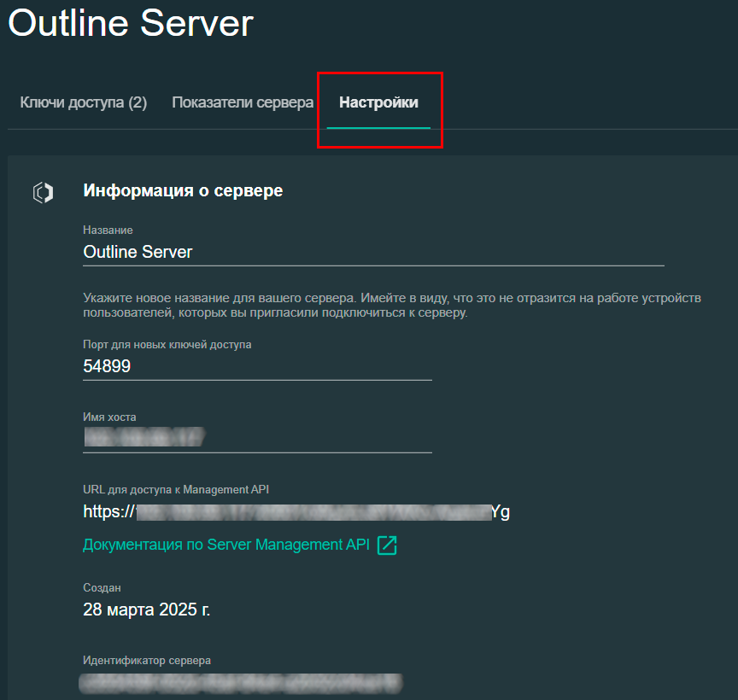This screenshot has width=738, height=700.
Task: Focus the port field showing 54899
Action: coord(256,366)
